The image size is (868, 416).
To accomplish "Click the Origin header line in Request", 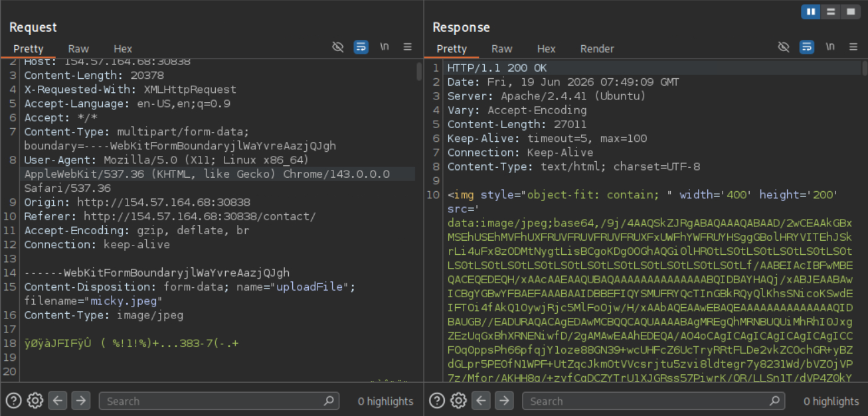I will point(137,202).
